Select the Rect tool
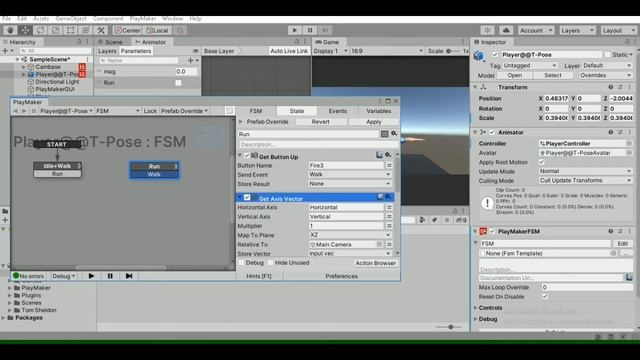 point(71,30)
